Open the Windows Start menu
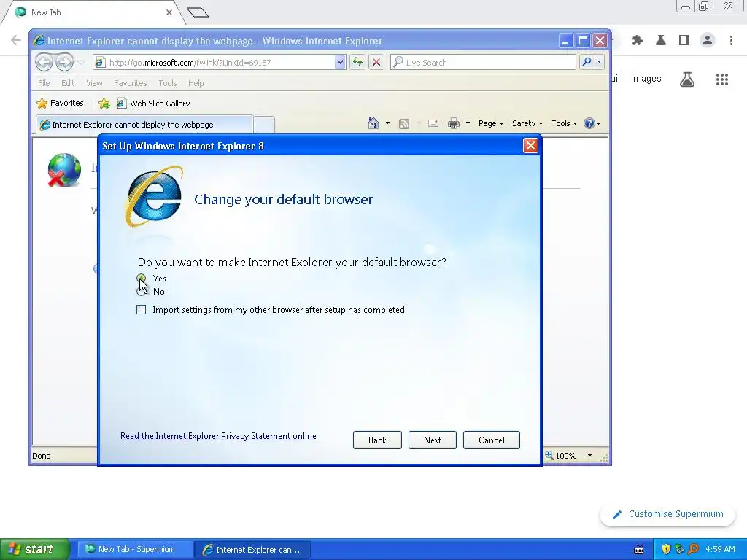The height and width of the screenshot is (560, 747). 34,549
